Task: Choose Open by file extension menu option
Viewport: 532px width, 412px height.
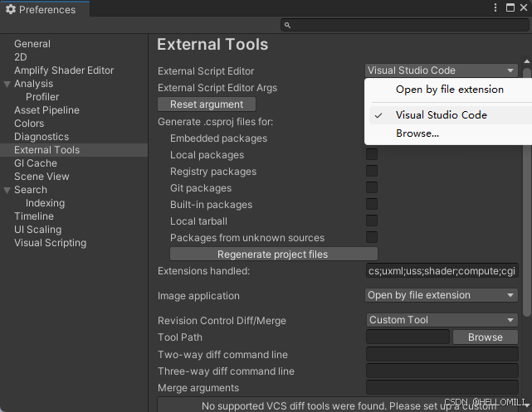Action: click(450, 90)
